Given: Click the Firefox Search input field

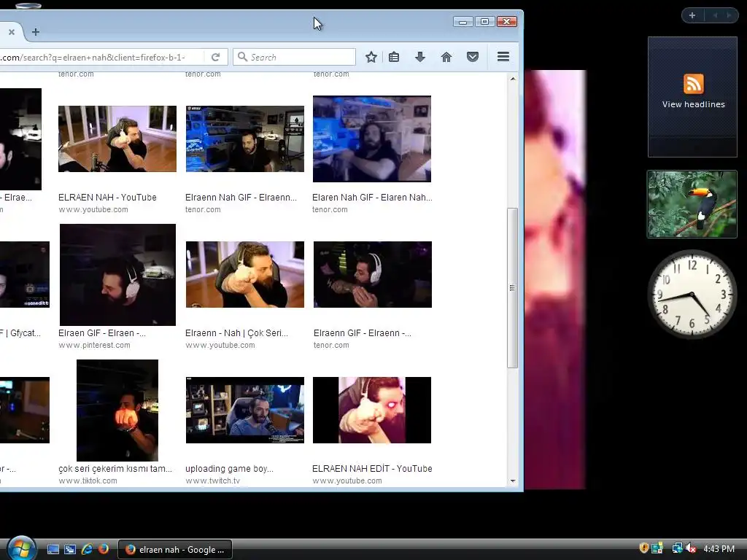Looking at the screenshot, I should click(x=295, y=57).
